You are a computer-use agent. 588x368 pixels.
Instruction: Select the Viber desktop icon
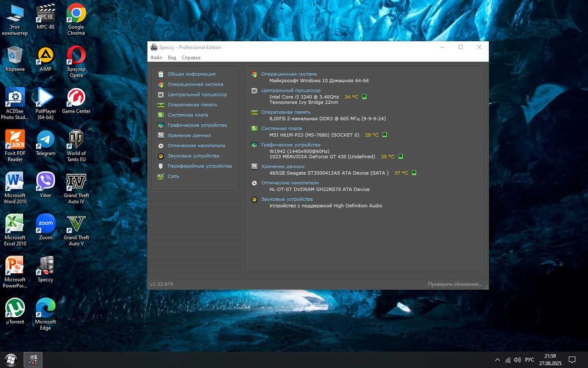pos(45,185)
